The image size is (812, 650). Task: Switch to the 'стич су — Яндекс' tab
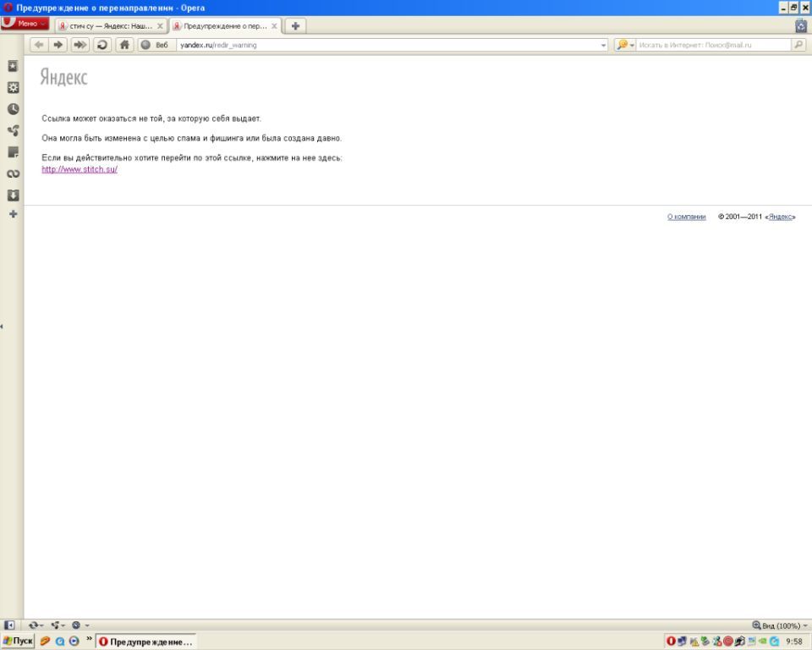click(106, 26)
